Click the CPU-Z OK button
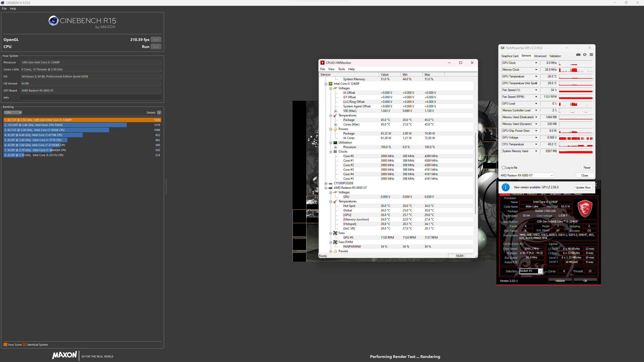The image size is (644, 362). point(585,281)
